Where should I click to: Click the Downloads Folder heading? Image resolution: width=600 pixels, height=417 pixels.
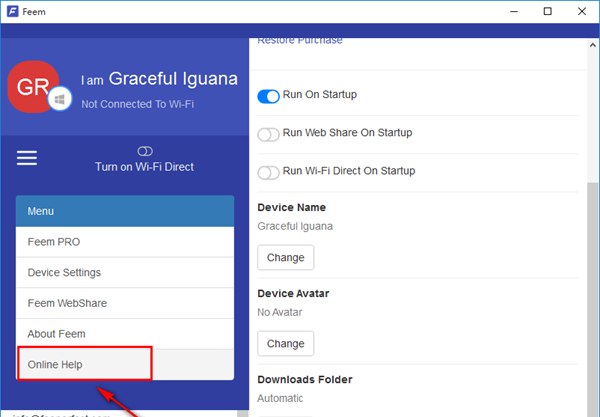click(x=305, y=380)
